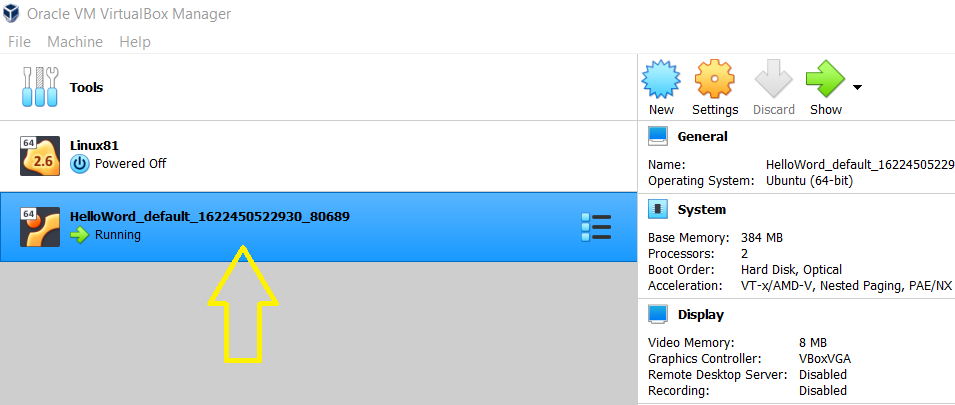Click the VirtualBox title bar logo icon

(x=11, y=13)
